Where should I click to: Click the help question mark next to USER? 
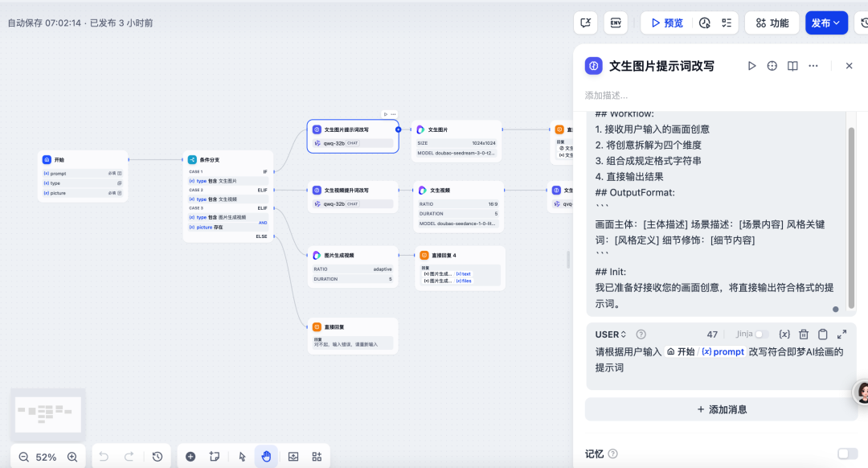point(641,335)
